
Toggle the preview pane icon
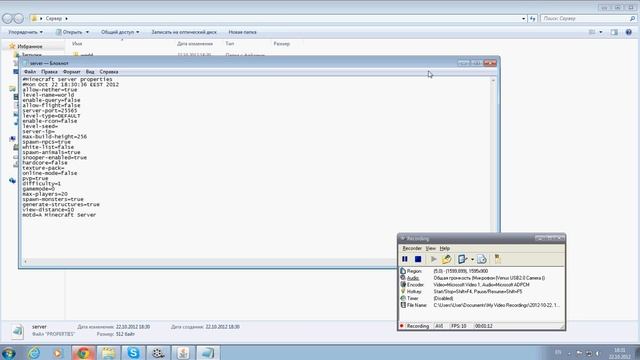(614, 32)
